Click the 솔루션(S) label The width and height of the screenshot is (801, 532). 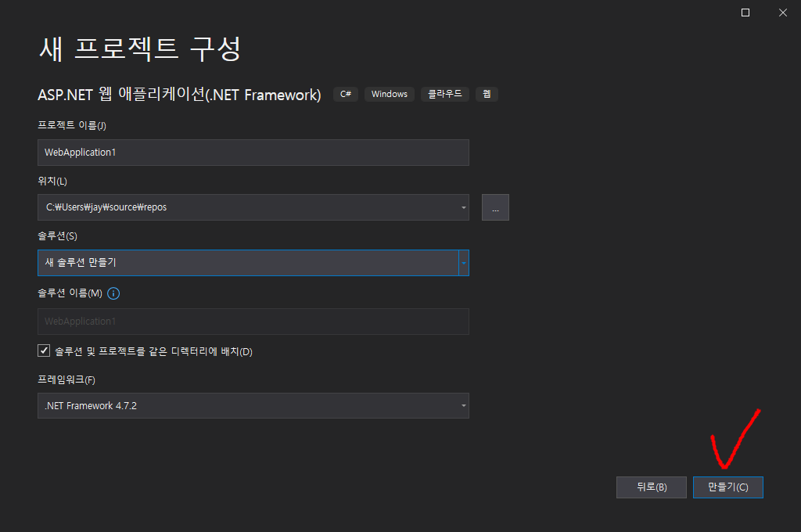[x=58, y=236]
